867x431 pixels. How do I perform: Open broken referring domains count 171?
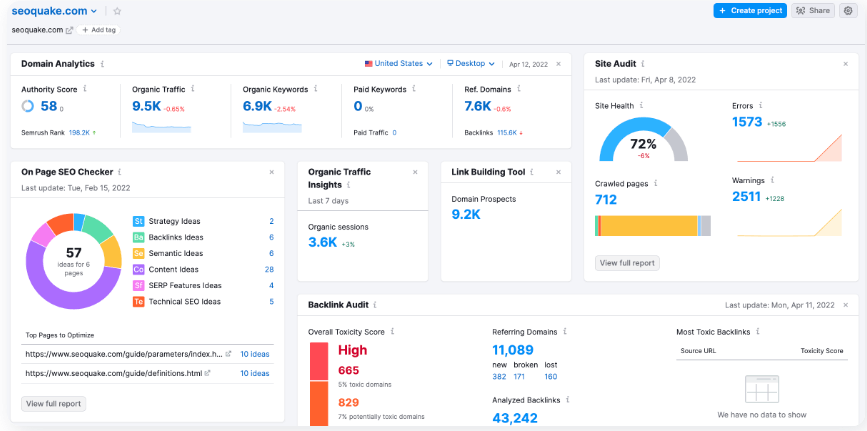coord(519,377)
